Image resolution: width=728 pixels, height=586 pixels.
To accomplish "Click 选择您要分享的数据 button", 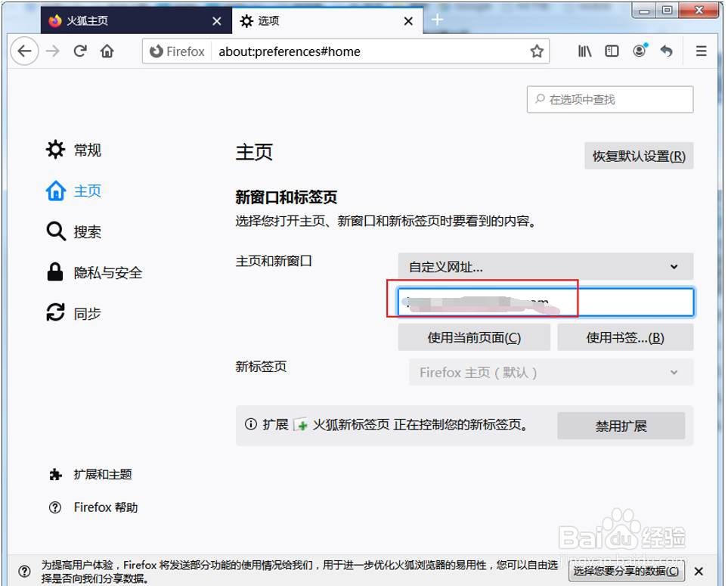I will (626, 571).
